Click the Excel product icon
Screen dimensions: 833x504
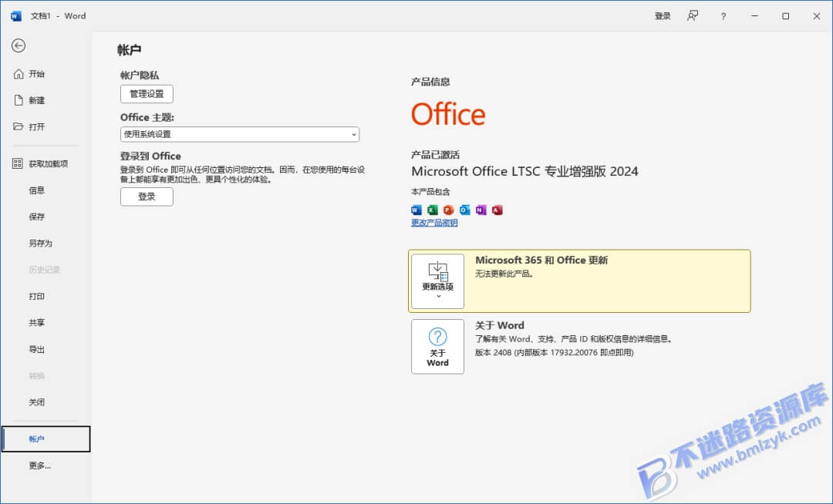click(433, 210)
